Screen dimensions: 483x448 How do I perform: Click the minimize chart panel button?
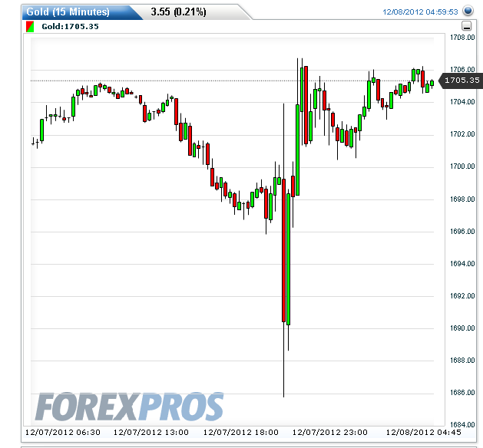click(x=467, y=26)
